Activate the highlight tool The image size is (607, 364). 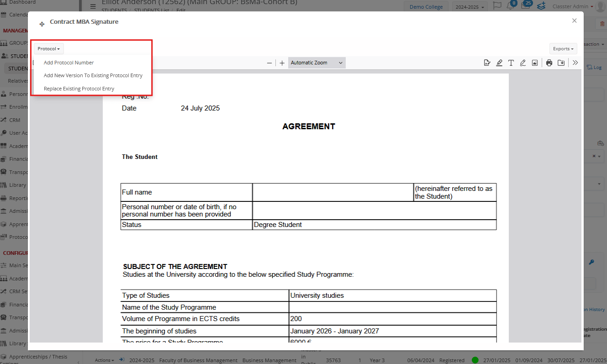click(499, 63)
